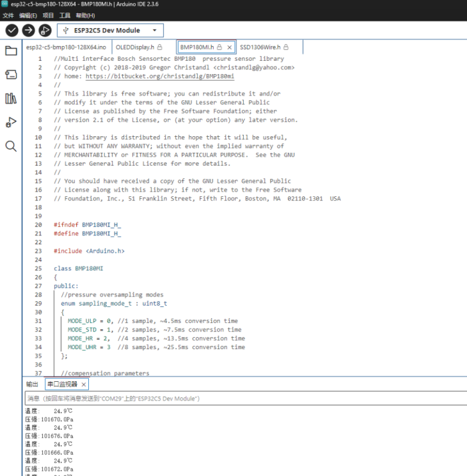Open the Debug panel sidebar icon
Image resolution: width=467 pixels, height=476 pixels.
(11, 122)
